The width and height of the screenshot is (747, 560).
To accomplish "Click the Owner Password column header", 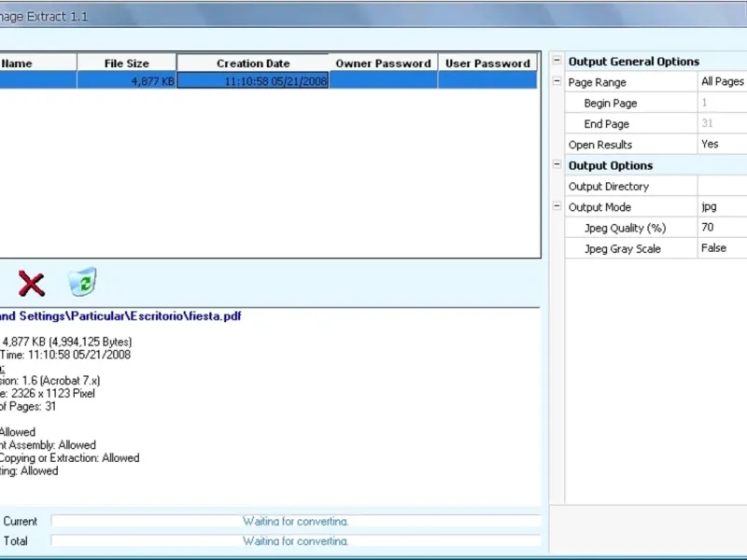I will pyautogui.click(x=383, y=63).
